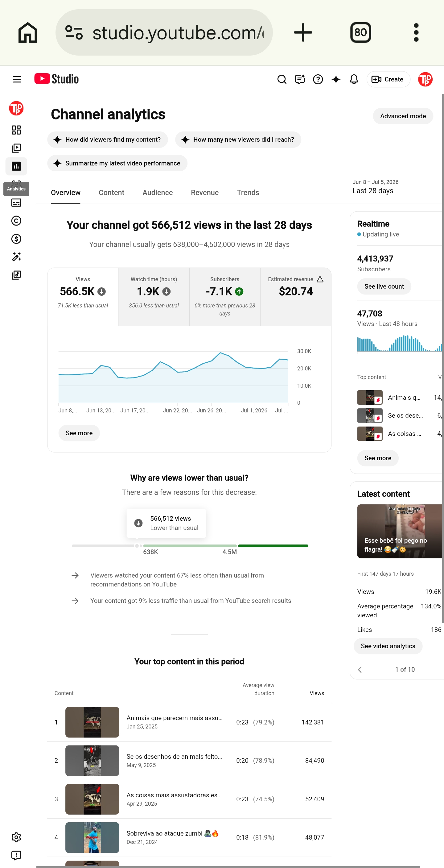Click See video analytics button
The image size is (444, 868).
388,646
